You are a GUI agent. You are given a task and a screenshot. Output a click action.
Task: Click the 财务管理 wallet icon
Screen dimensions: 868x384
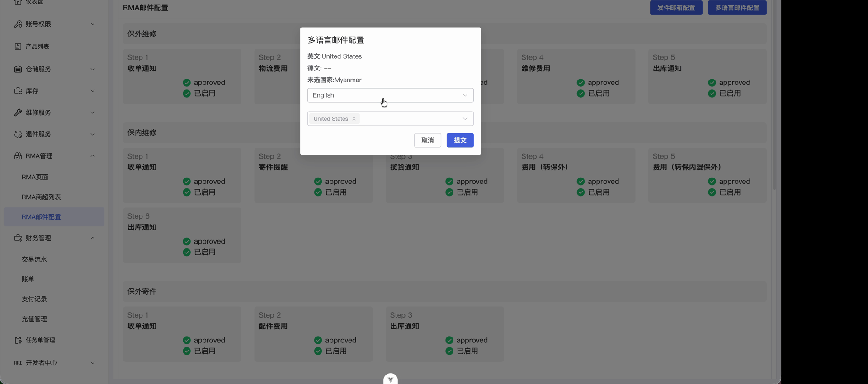(x=18, y=238)
